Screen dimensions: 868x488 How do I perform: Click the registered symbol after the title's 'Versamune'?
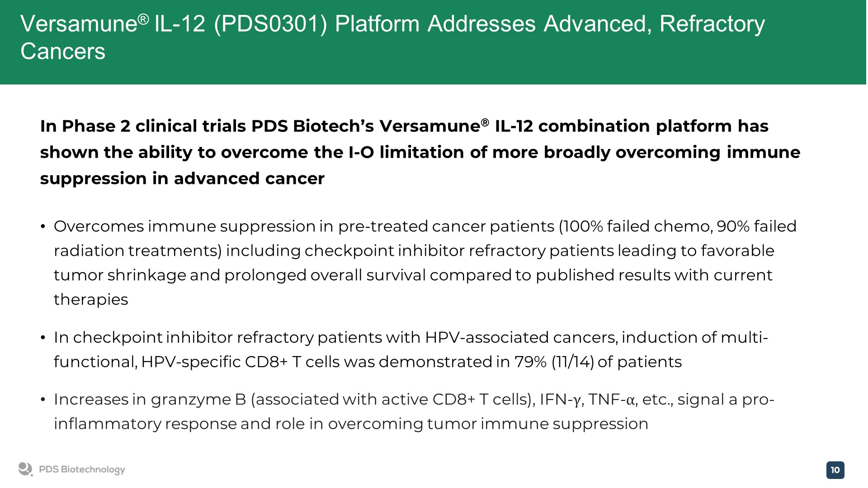click(143, 19)
